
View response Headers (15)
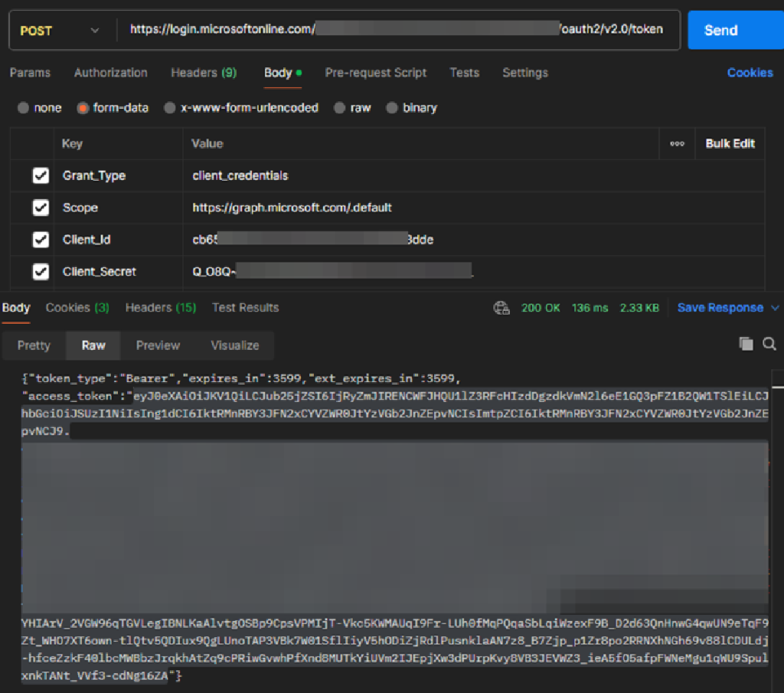click(160, 307)
